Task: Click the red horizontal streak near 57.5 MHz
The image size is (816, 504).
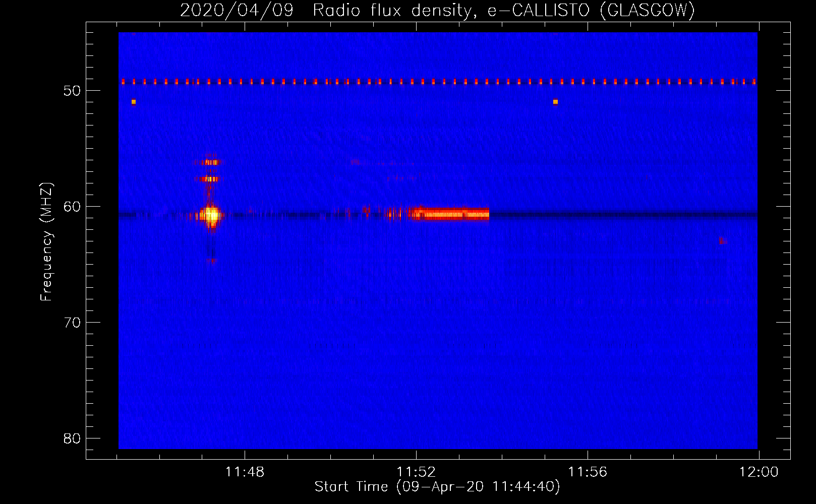Action: click(208, 179)
